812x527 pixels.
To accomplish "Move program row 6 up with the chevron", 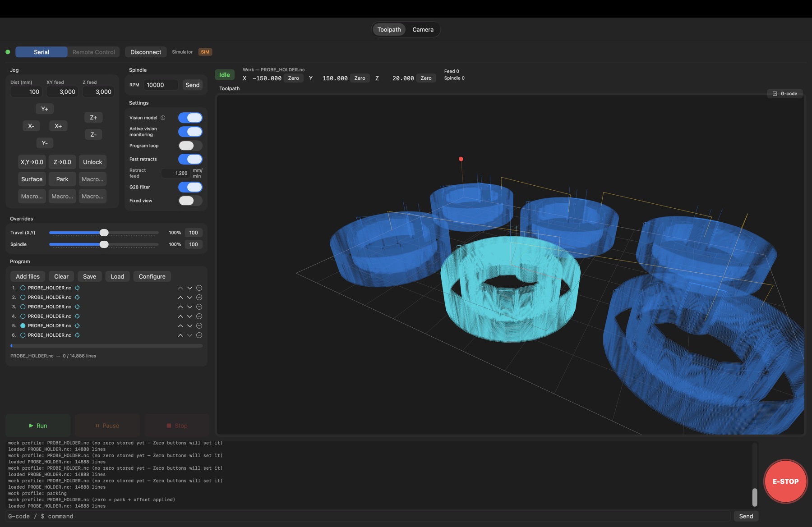I will coord(180,335).
